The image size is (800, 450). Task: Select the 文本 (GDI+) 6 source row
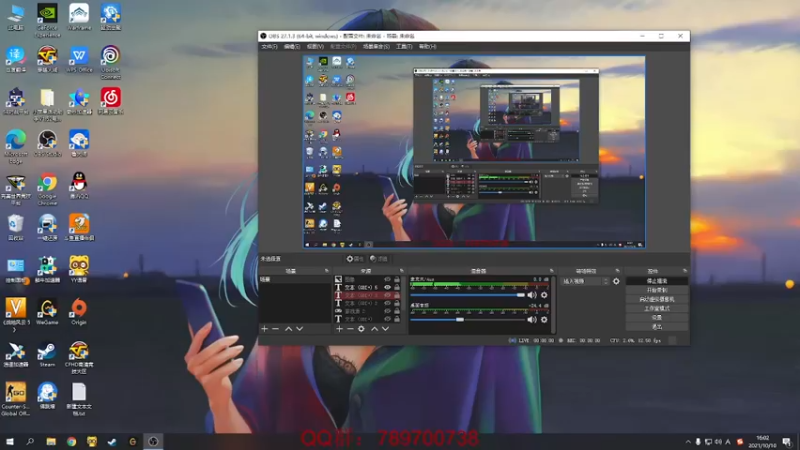(367, 287)
